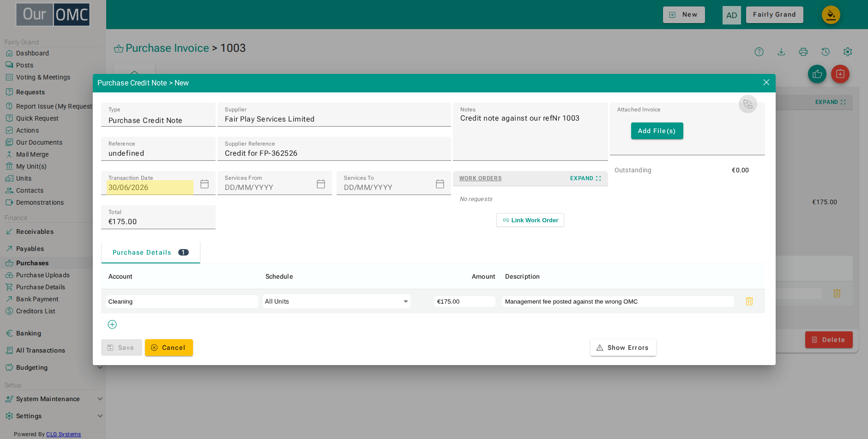Click Link Work Order button

pyautogui.click(x=530, y=220)
